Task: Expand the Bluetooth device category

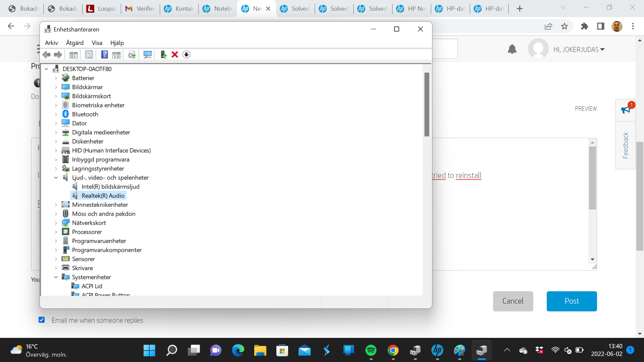Action: pyautogui.click(x=56, y=114)
